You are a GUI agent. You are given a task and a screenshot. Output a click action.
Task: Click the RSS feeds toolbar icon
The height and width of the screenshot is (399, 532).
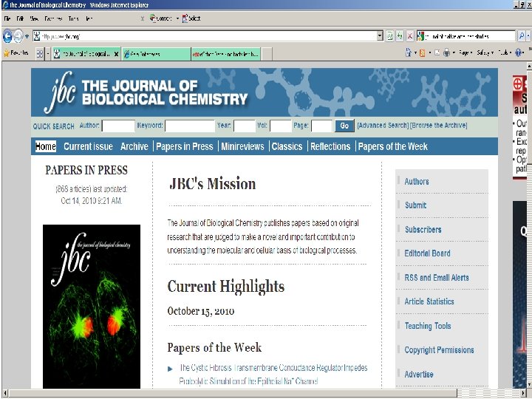click(x=423, y=52)
